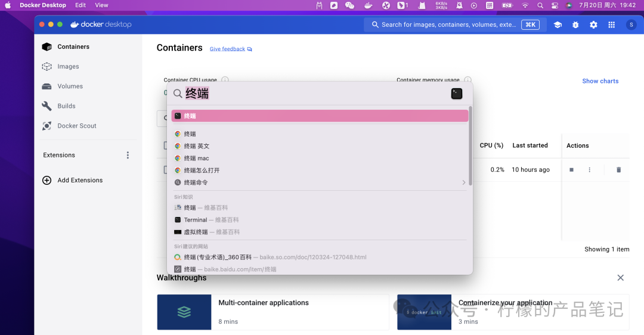Open Spotlight magnifier in menu bar
644x335 pixels.
click(x=540, y=5)
